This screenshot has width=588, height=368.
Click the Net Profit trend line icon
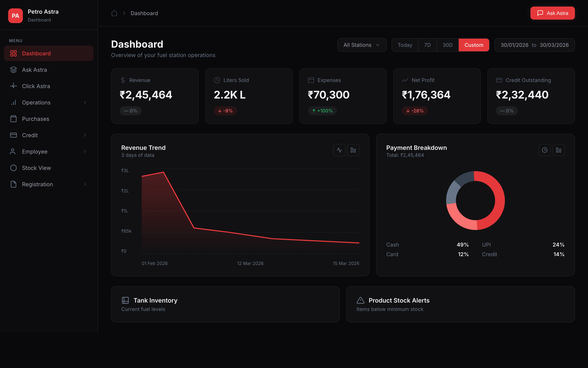[x=405, y=80]
